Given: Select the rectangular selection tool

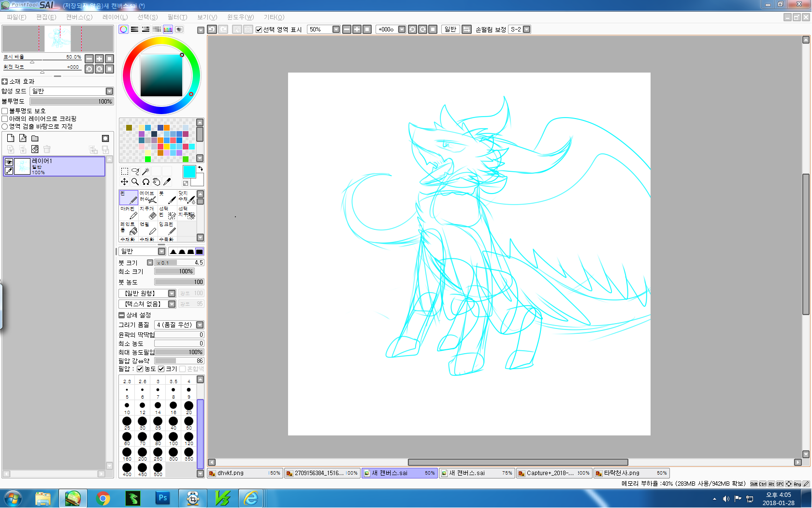Looking at the screenshot, I should coord(124,171).
